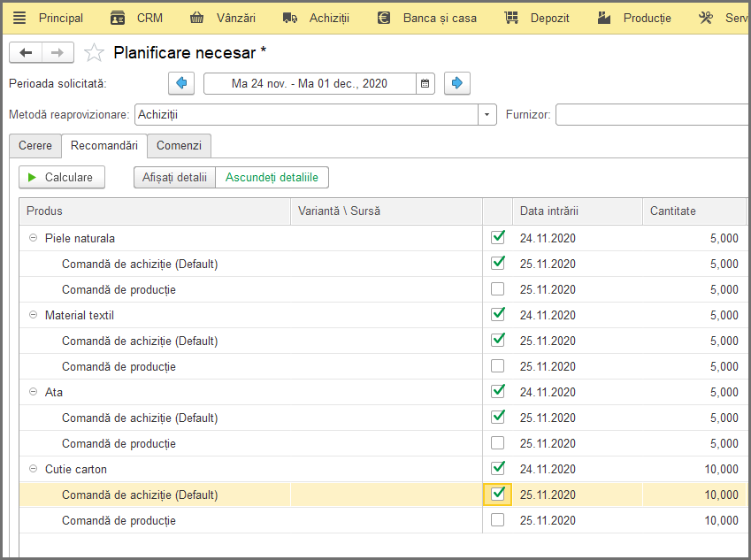Check Comandă de producție under Material textil

(498, 366)
